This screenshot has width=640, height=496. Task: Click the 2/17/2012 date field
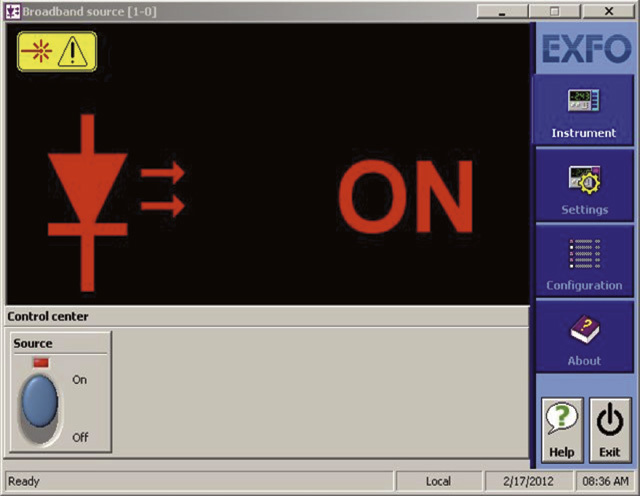click(x=526, y=481)
